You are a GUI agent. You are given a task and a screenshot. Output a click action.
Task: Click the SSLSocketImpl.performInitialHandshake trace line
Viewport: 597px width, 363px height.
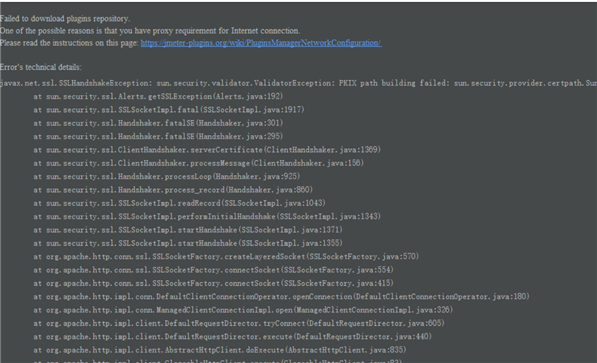coord(207,216)
